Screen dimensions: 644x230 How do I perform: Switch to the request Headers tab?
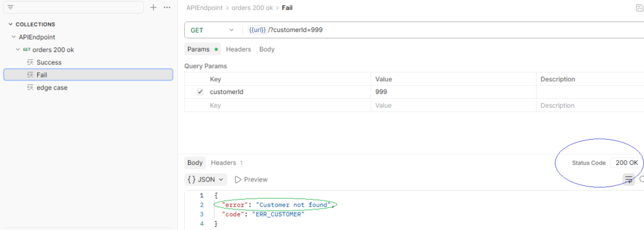[x=238, y=49]
